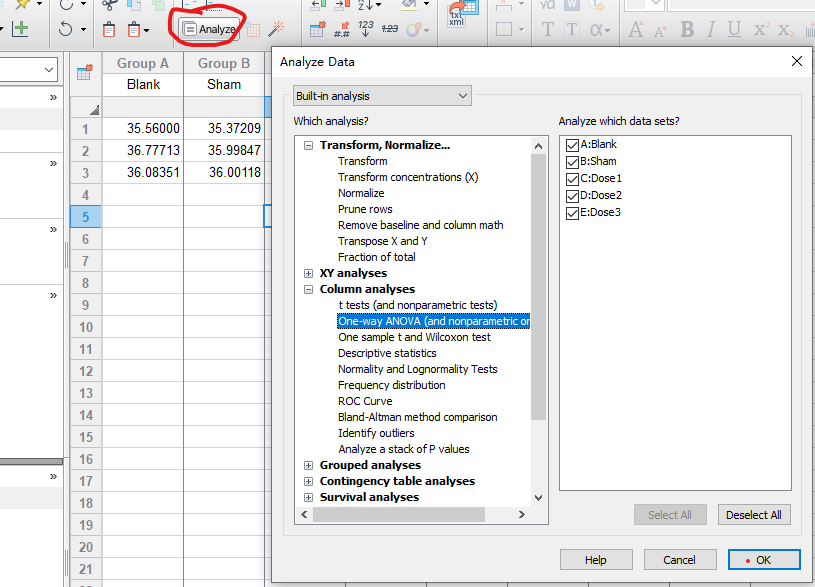Click the undo arrow icon
815x587 pixels.
[65, 29]
